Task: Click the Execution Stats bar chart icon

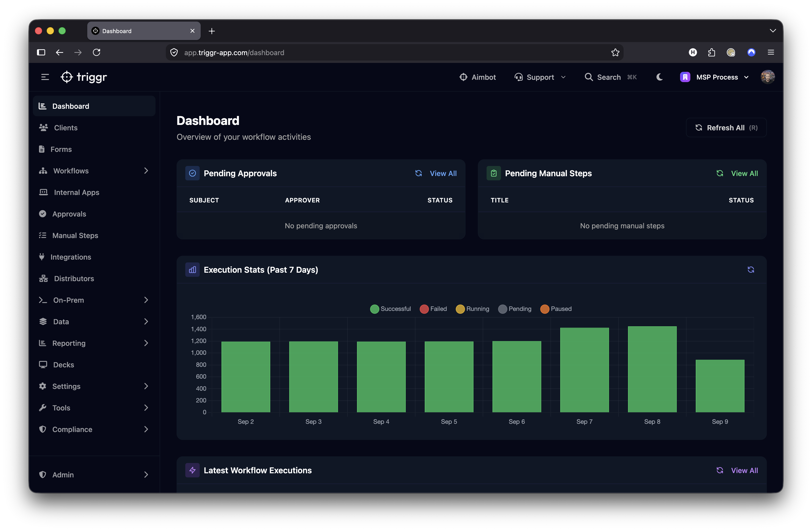Action: [192, 270]
